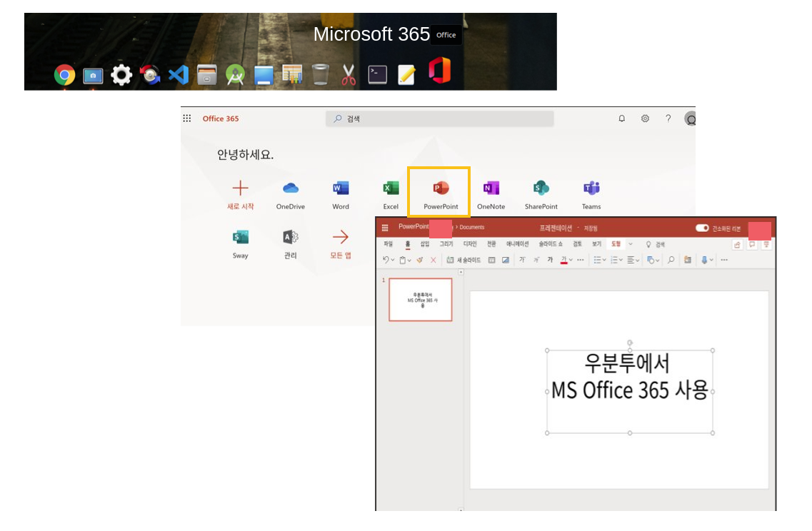Click the Undo arrow in PowerPoint toolbar
Viewport: 812px width, 531px height.
385,260
